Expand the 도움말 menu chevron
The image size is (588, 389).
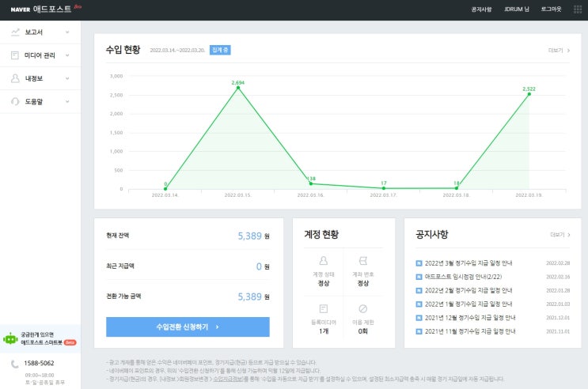[x=67, y=101]
